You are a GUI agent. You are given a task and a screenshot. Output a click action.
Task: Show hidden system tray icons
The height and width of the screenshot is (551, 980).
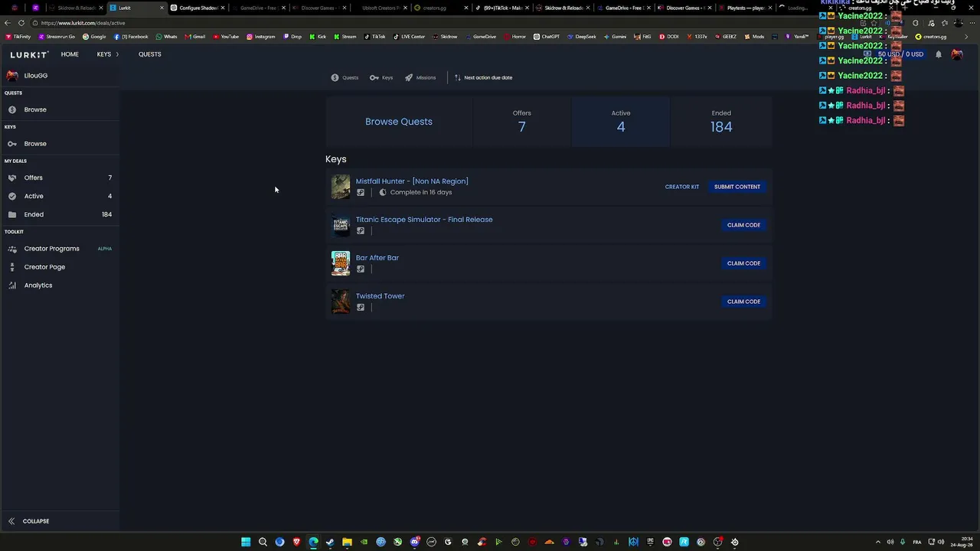(x=878, y=542)
